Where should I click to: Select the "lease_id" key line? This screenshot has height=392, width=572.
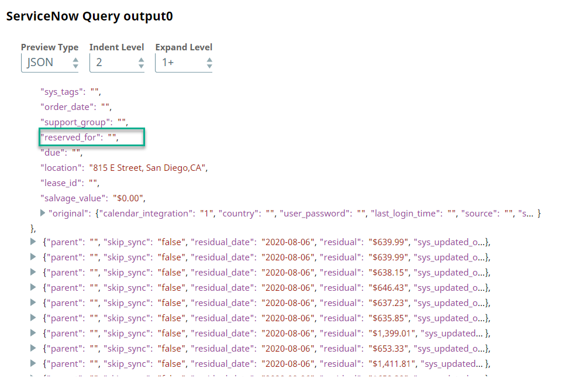pos(70,183)
